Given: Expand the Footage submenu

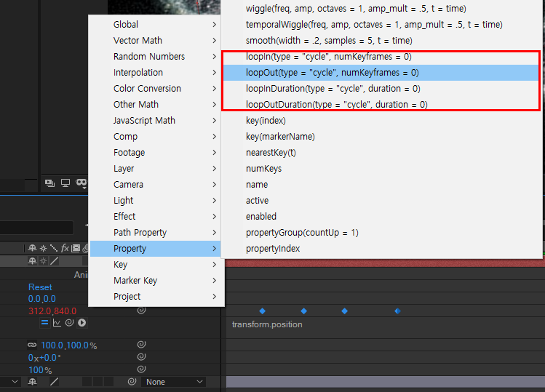Looking at the screenshot, I should click(155, 152).
